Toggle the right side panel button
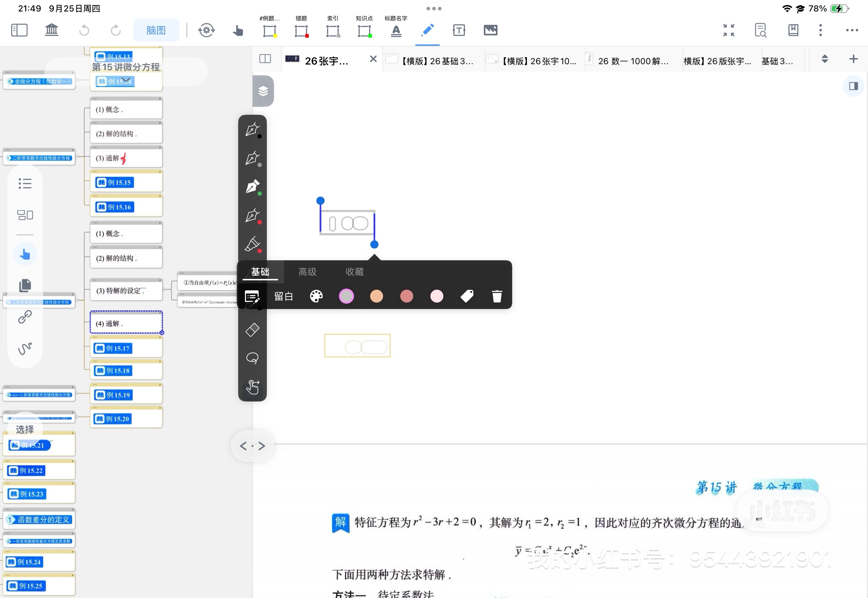The height and width of the screenshot is (598, 868). point(853,86)
